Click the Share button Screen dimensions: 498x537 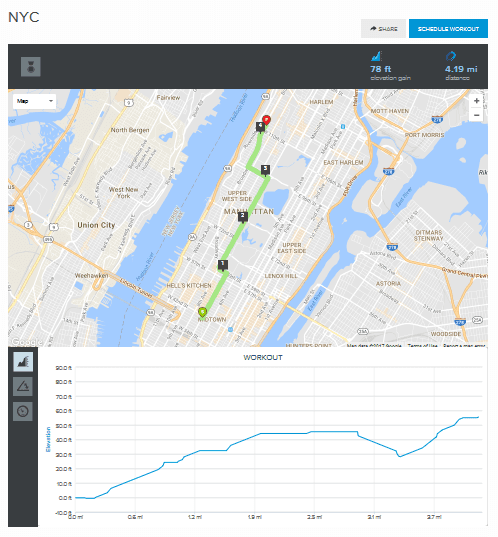coord(383,29)
